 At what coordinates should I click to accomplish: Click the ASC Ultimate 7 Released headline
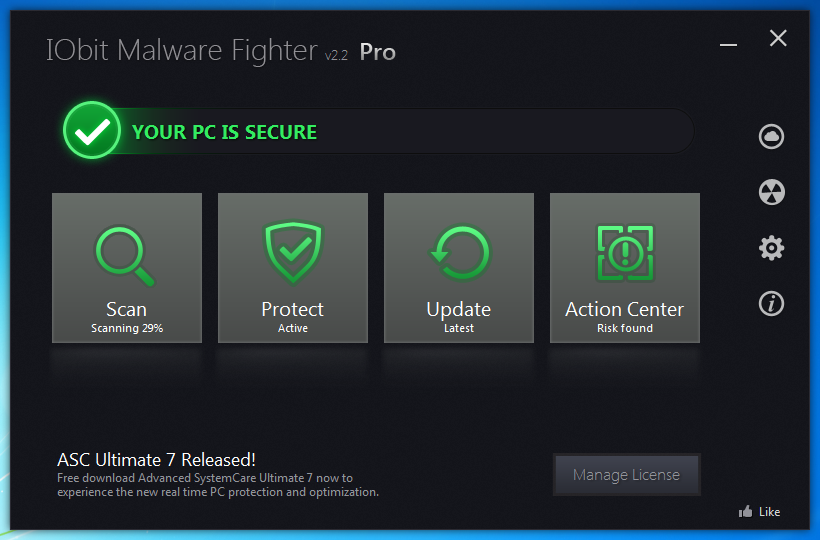coord(156,459)
